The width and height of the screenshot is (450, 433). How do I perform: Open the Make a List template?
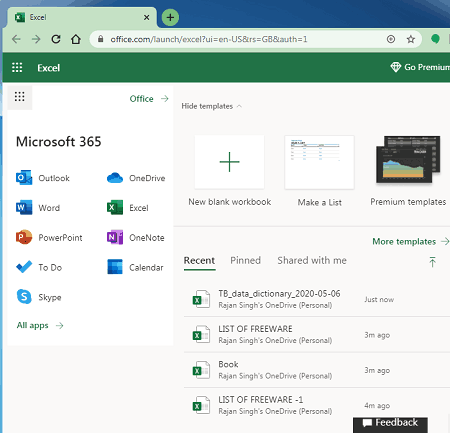pos(319,162)
